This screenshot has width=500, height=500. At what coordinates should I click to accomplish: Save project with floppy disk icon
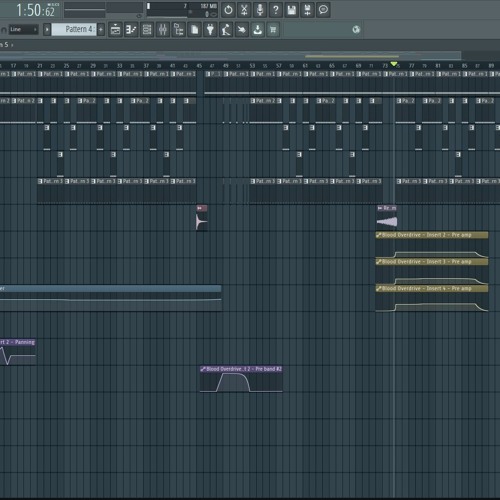click(x=292, y=10)
